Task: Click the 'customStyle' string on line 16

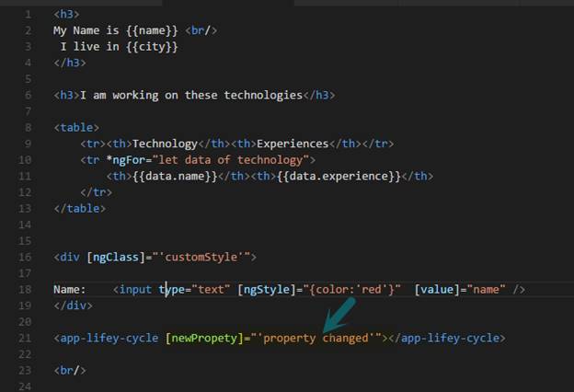Action: pos(201,257)
